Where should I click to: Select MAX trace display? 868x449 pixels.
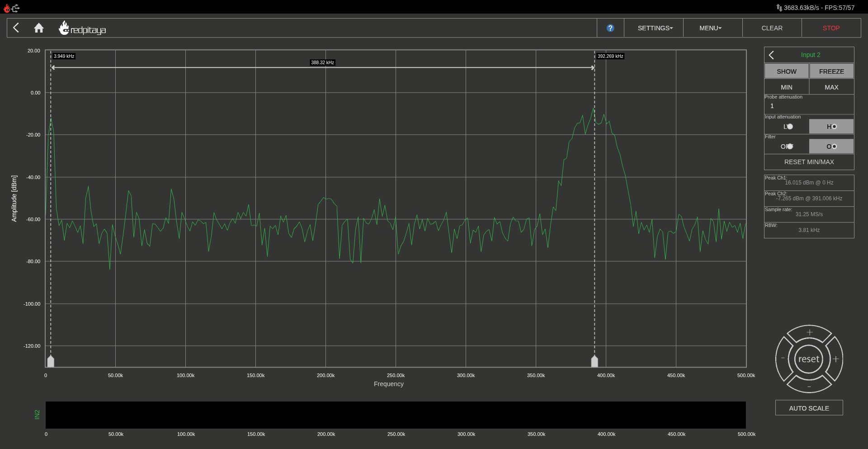pyautogui.click(x=831, y=87)
